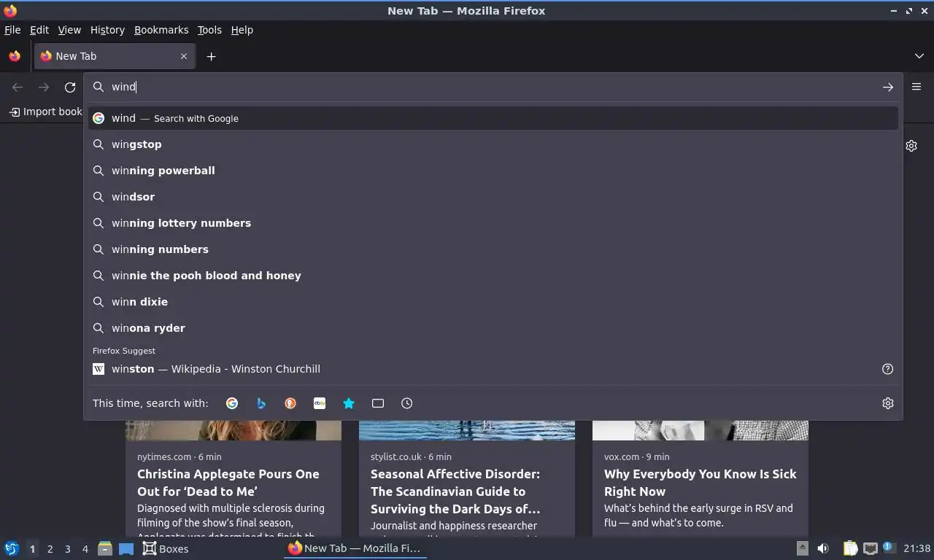Click vox.com article thumbnail image
The height and width of the screenshot is (560, 934).
[x=700, y=430]
